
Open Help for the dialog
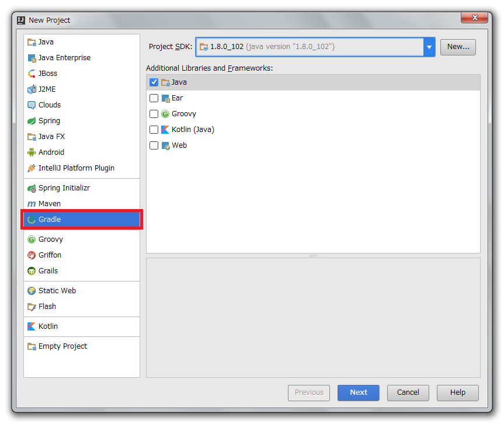458,392
